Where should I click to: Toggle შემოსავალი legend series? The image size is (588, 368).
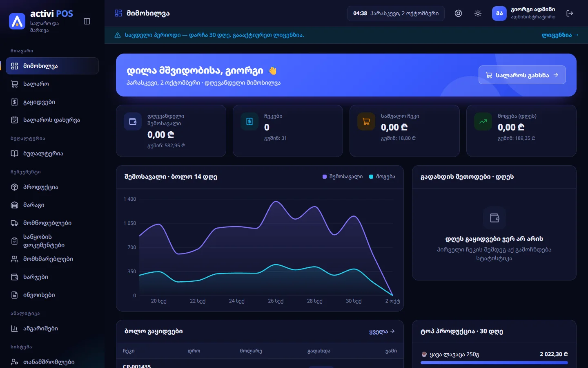(x=342, y=177)
